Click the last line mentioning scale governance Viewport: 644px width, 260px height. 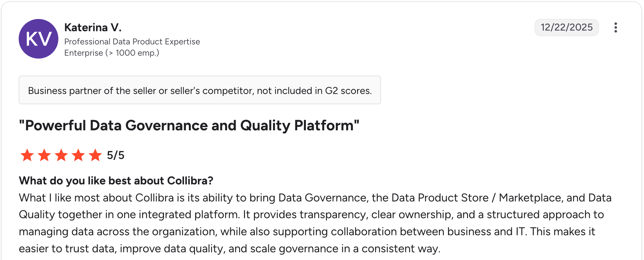point(229,249)
